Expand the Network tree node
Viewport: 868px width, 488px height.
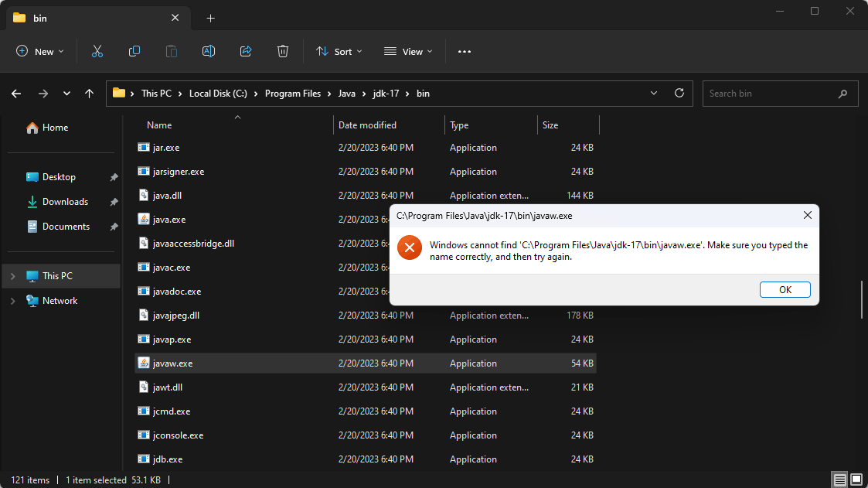click(13, 301)
